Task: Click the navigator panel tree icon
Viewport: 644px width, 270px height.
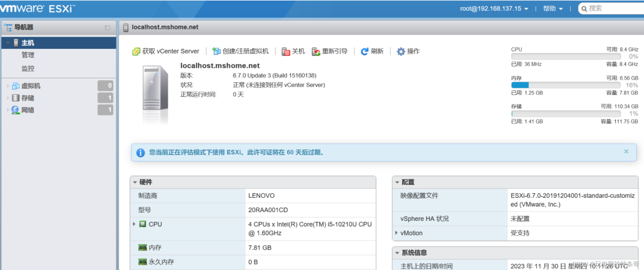Action: click(x=8, y=27)
